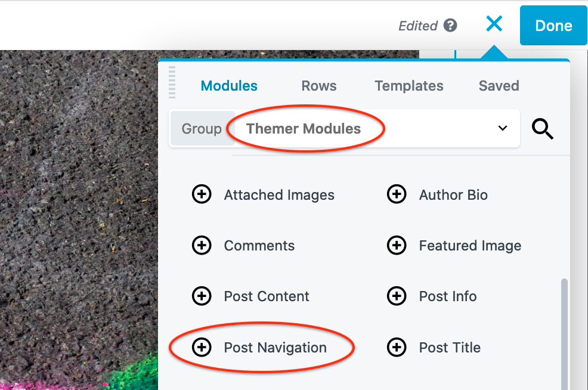The width and height of the screenshot is (588, 390).
Task: Close the content panel with X
Action: click(x=494, y=24)
